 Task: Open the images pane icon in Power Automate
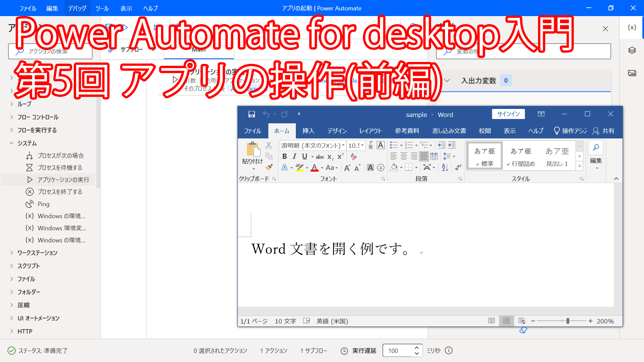632,73
